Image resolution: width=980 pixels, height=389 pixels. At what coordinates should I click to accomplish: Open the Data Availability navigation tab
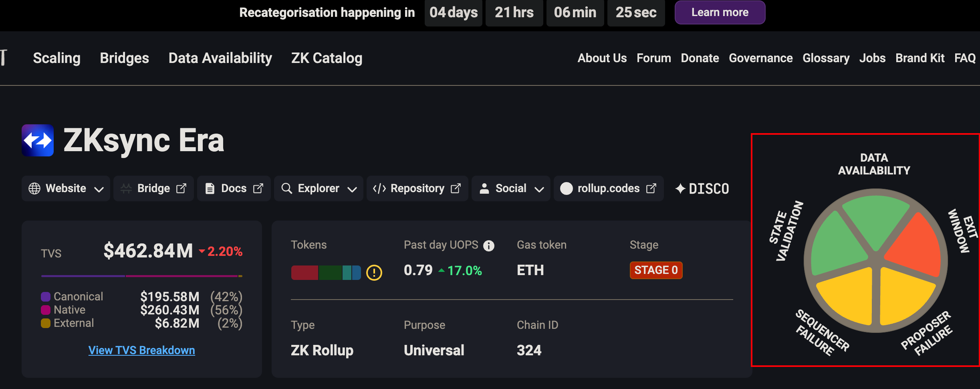coord(220,58)
